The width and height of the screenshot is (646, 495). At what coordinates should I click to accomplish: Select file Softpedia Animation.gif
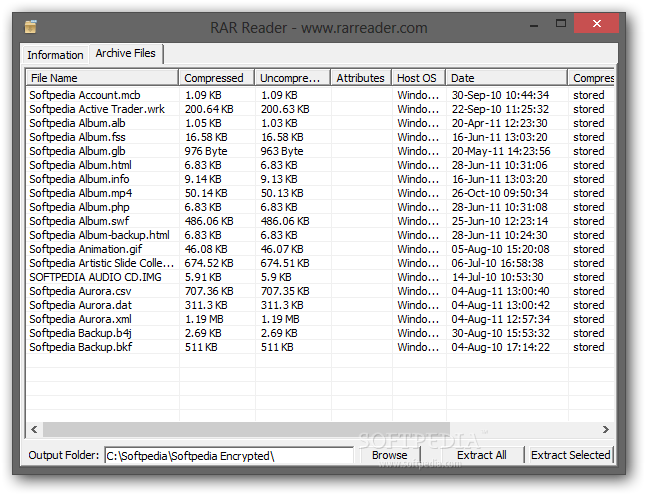[x=86, y=249]
